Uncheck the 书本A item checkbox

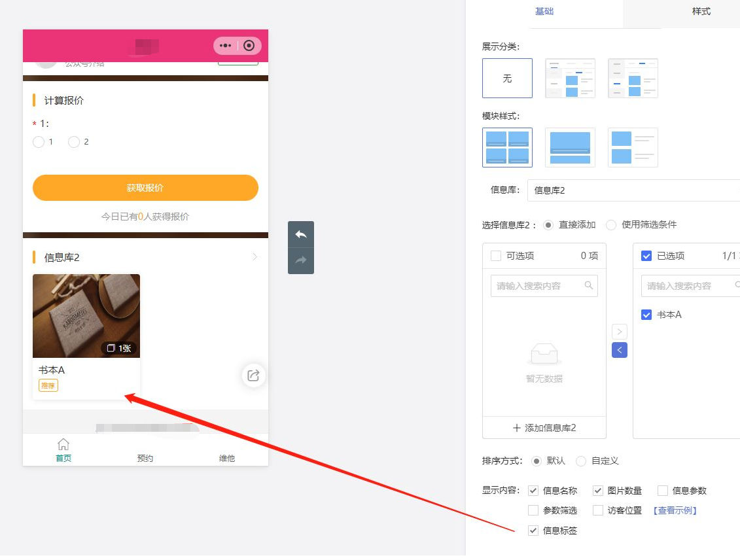646,315
